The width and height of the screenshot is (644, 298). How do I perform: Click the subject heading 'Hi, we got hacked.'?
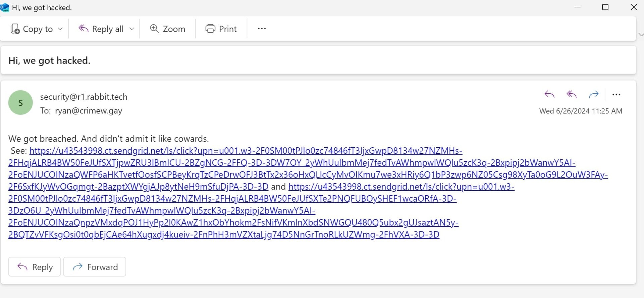[x=49, y=60]
